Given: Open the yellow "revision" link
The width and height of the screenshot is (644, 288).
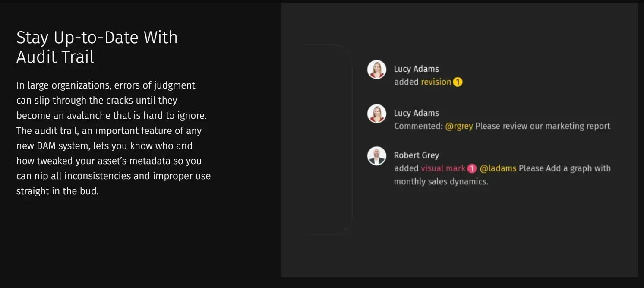Looking at the screenshot, I should point(436,82).
